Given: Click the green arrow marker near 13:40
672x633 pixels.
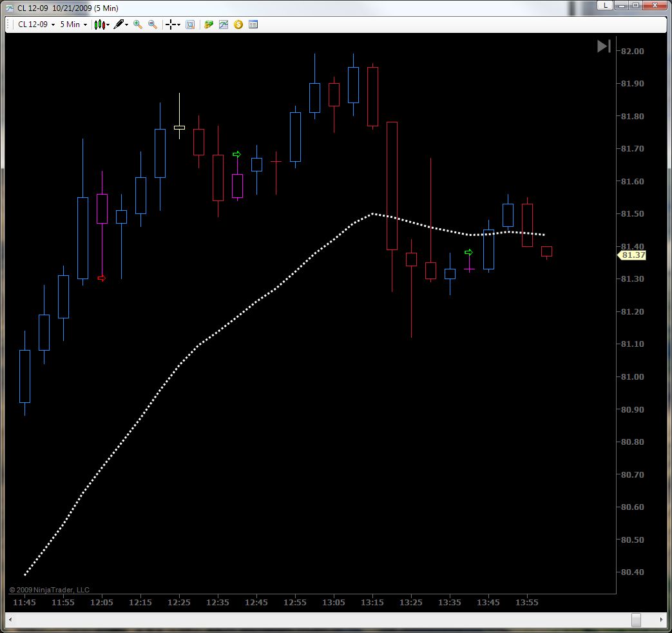Looking at the screenshot, I should tap(468, 252).
